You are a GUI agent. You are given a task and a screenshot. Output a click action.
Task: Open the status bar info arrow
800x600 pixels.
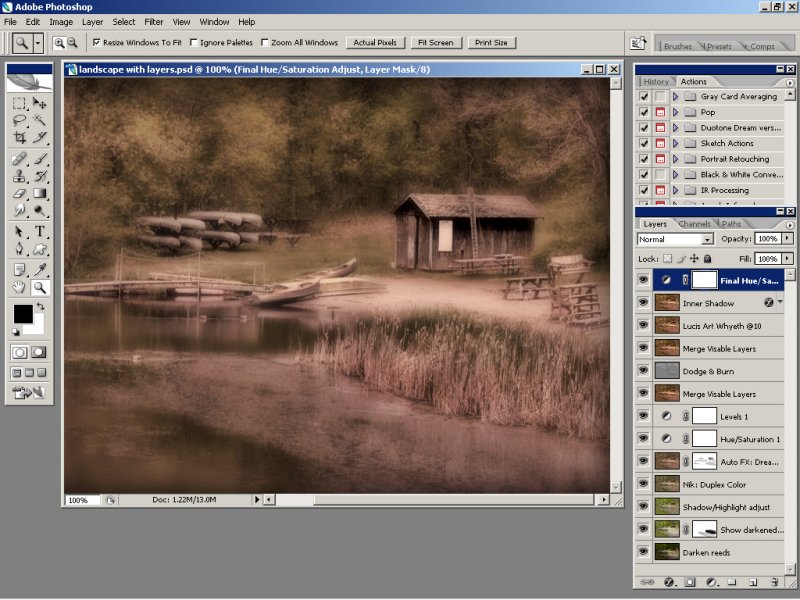tap(257, 499)
